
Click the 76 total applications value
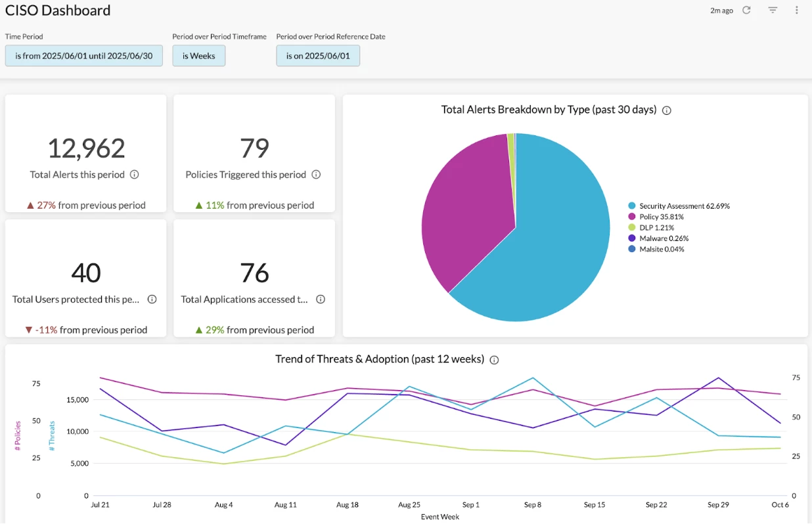254,273
